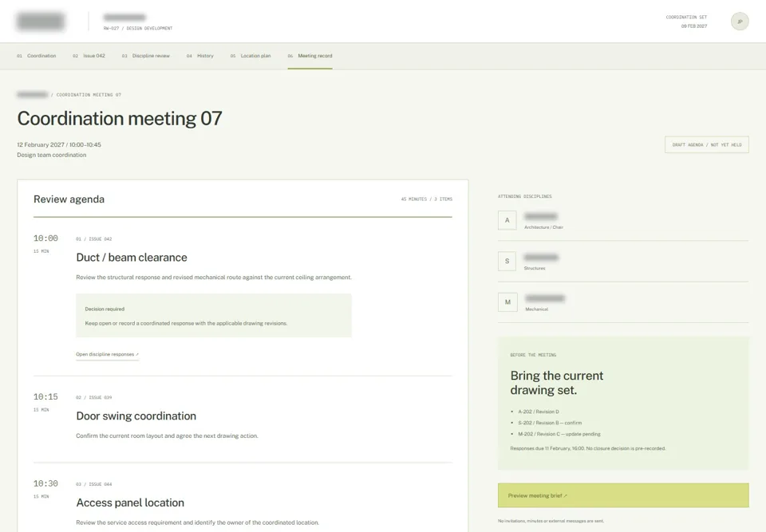Viewport: 766px width, 532px height.
Task: Select the Duct / beam clearance heading
Action: (x=132, y=258)
